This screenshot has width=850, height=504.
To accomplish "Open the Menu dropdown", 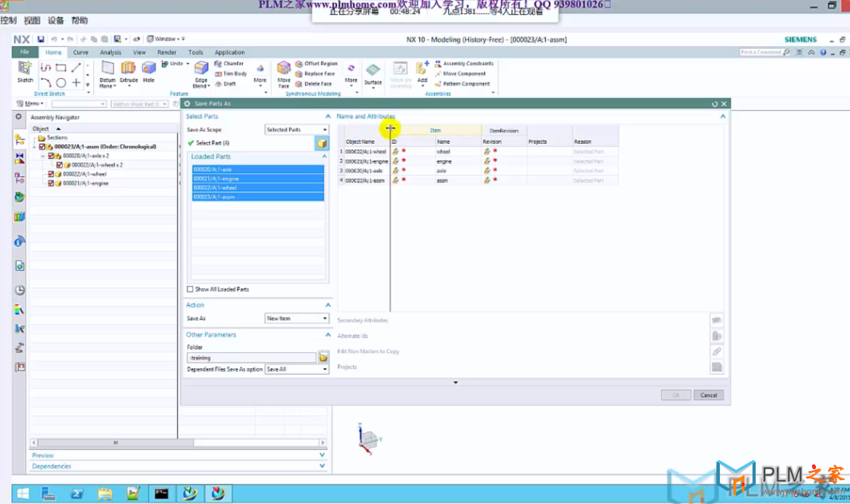I will click(31, 103).
